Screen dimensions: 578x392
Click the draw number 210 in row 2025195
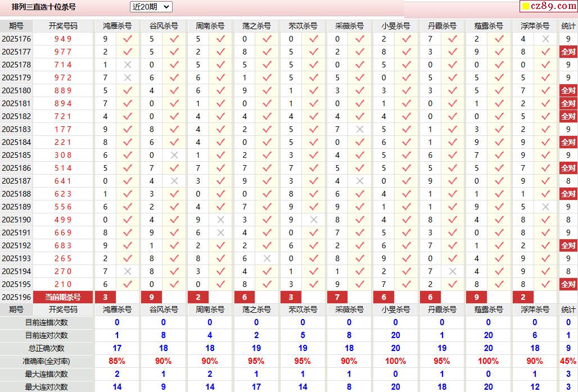tap(63, 284)
